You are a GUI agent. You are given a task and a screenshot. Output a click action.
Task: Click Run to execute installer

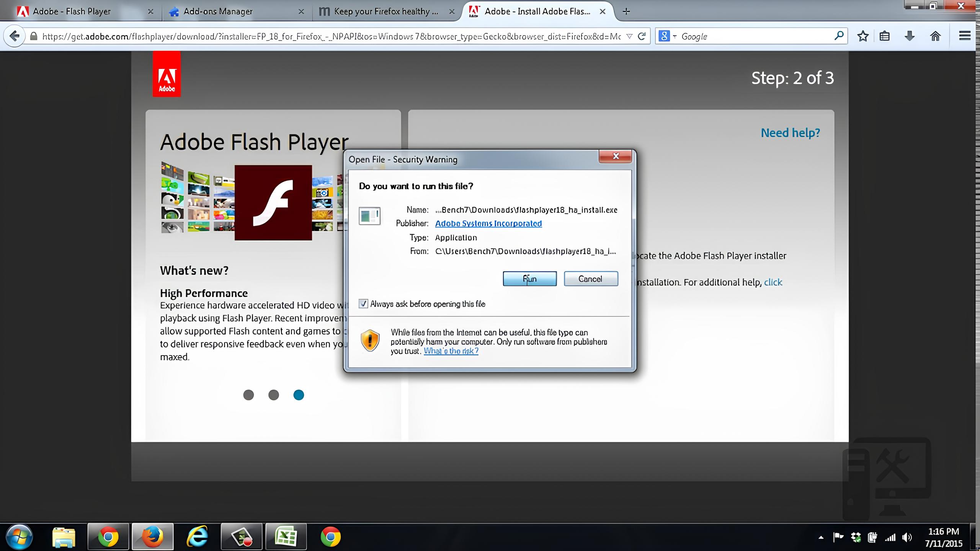pos(530,279)
